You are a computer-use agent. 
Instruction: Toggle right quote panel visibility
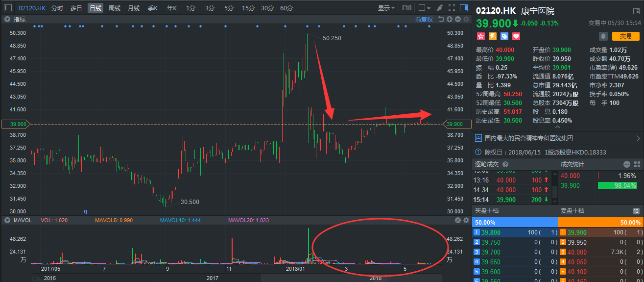(x=463, y=8)
